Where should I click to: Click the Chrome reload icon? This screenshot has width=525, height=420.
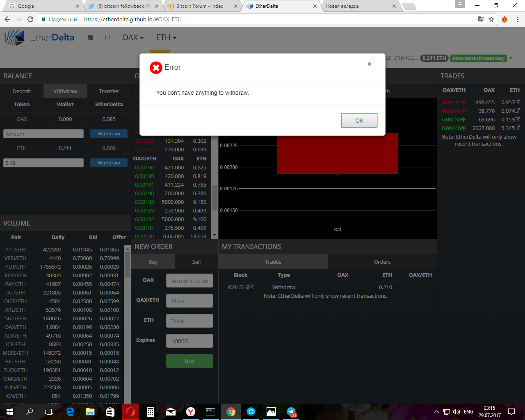pyautogui.click(x=30, y=19)
